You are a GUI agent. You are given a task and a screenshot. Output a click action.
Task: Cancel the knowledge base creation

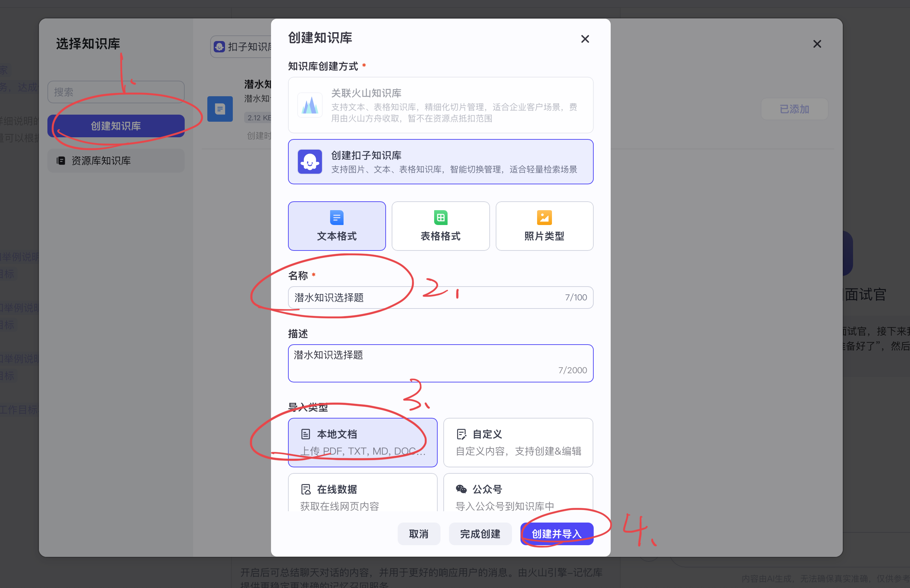(x=419, y=534)
